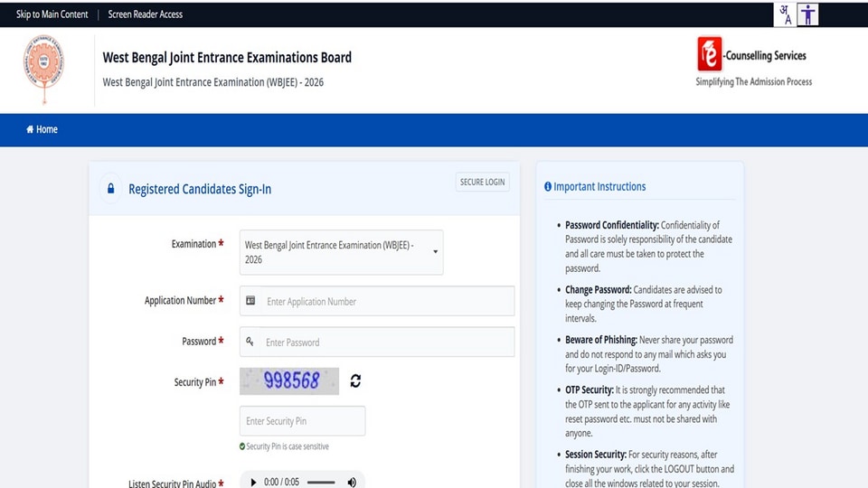
Task: Click the Home icon in navigation bar
Action: 30,129
